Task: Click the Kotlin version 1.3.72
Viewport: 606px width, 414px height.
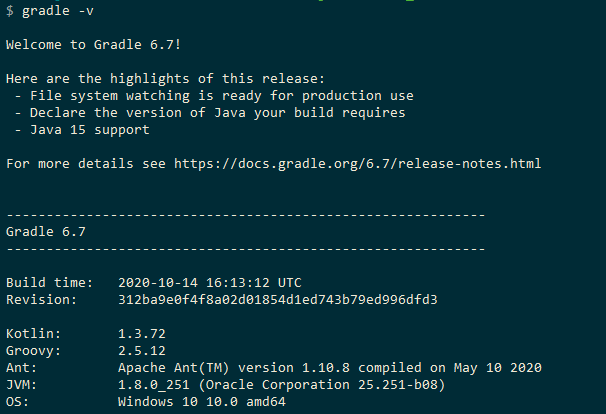Action: pos(141,333)
